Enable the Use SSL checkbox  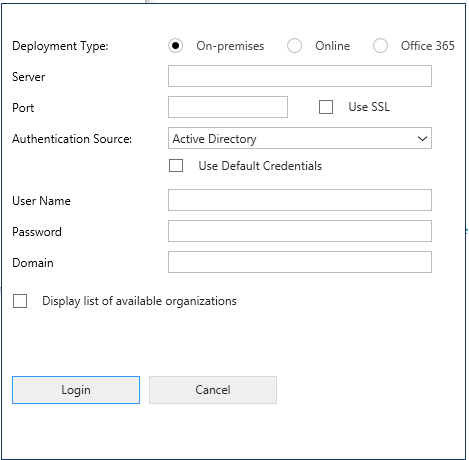click(x=326, y=107)
